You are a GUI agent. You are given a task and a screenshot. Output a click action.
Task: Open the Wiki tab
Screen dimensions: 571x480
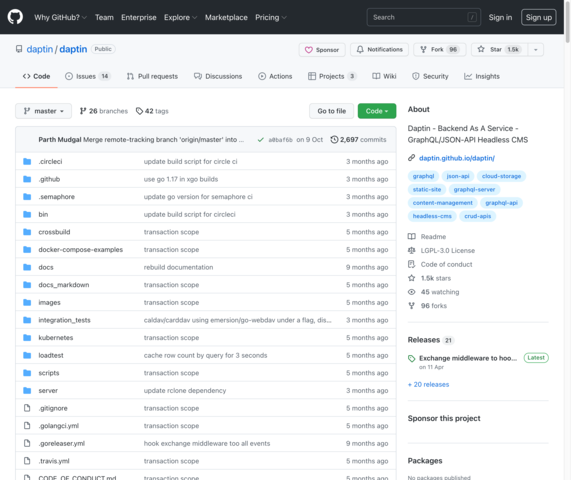pos(384,76)
